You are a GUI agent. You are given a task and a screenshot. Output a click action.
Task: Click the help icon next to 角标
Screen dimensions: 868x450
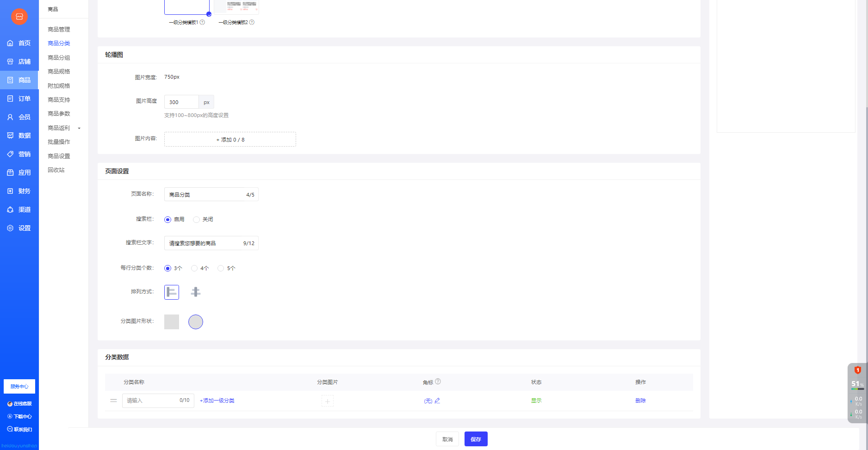(x=438, y=382)
